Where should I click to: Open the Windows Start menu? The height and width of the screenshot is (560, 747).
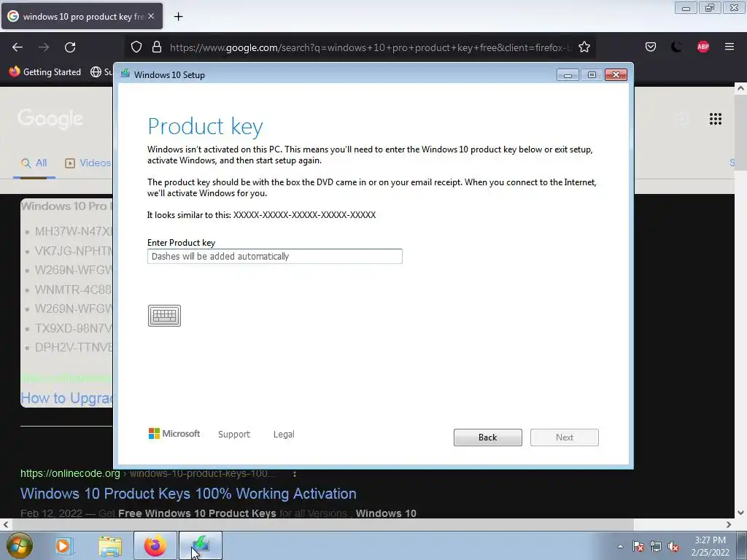(18, 545)
